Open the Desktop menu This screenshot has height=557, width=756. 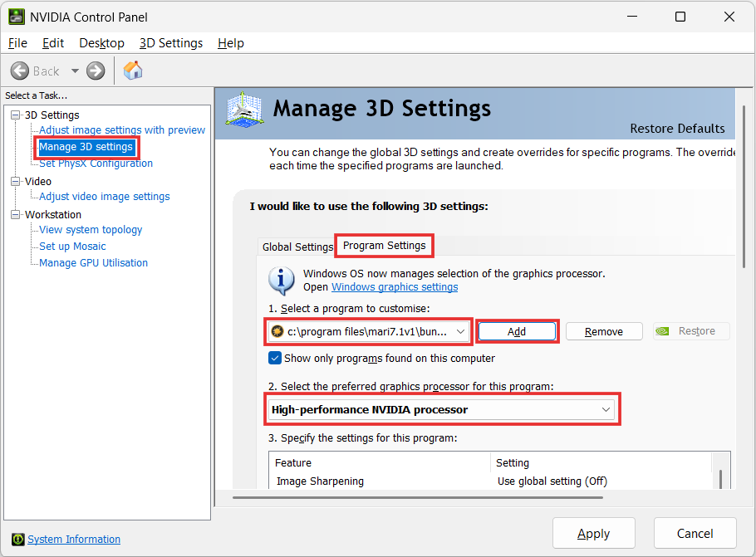(x=101, y=42)
